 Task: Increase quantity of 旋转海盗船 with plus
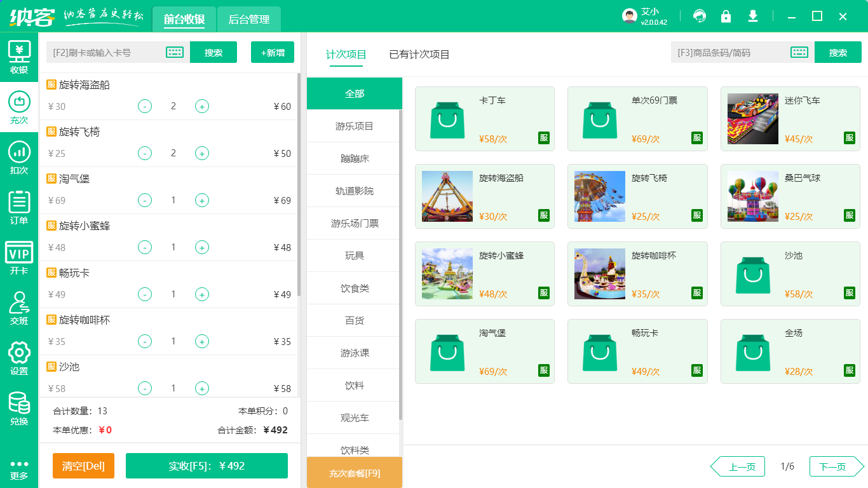pos(201,107)
